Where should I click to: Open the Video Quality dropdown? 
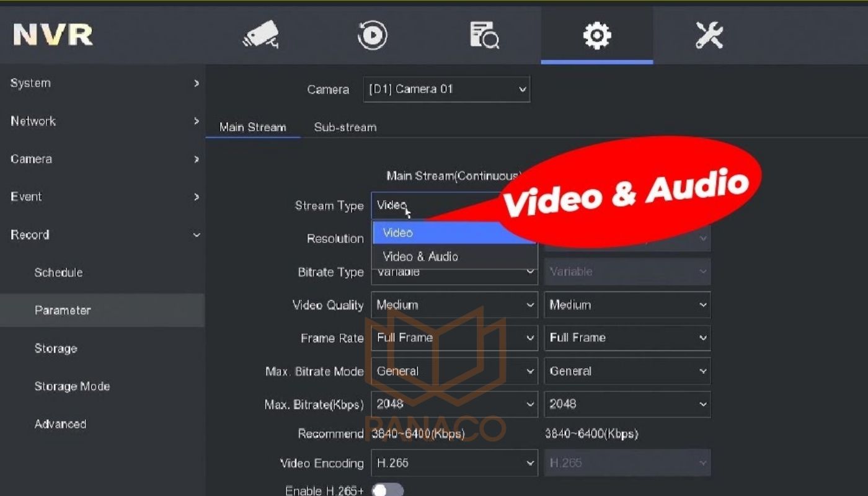pos(454,304)
